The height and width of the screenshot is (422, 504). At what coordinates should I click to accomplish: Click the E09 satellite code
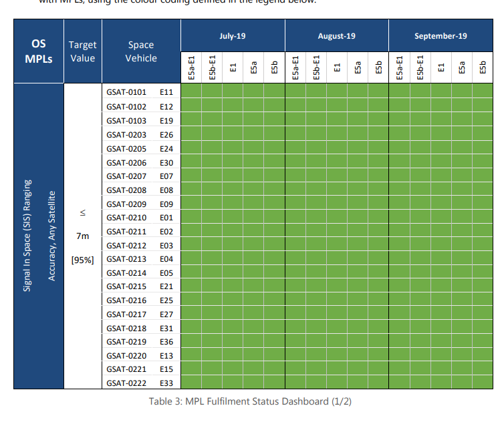coord(166,204)
